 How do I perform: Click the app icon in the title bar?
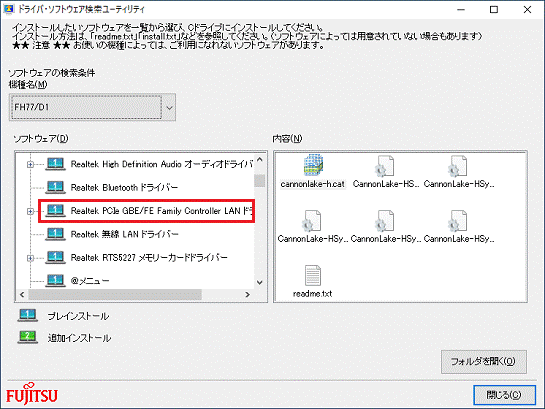[8, 9]
